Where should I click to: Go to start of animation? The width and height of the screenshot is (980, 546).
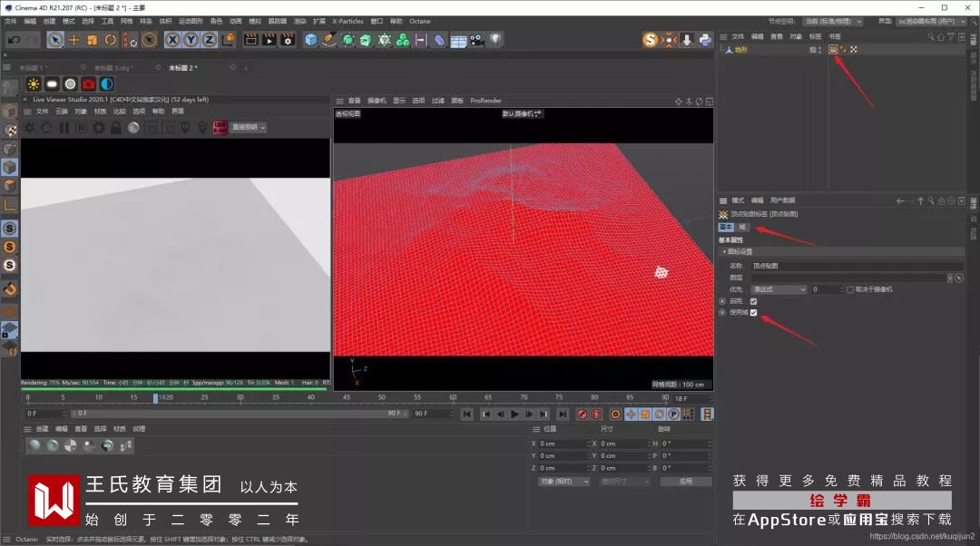point(467,414)
